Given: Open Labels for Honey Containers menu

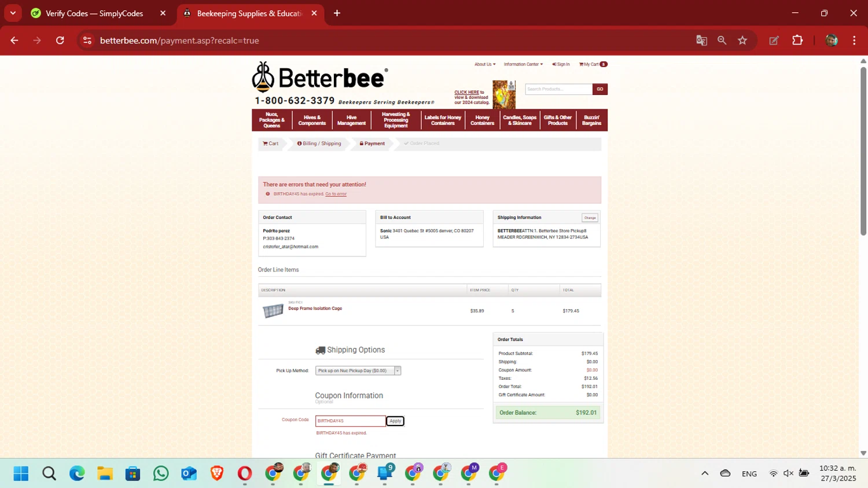Looking at the screenshot, I should [443, 120].
